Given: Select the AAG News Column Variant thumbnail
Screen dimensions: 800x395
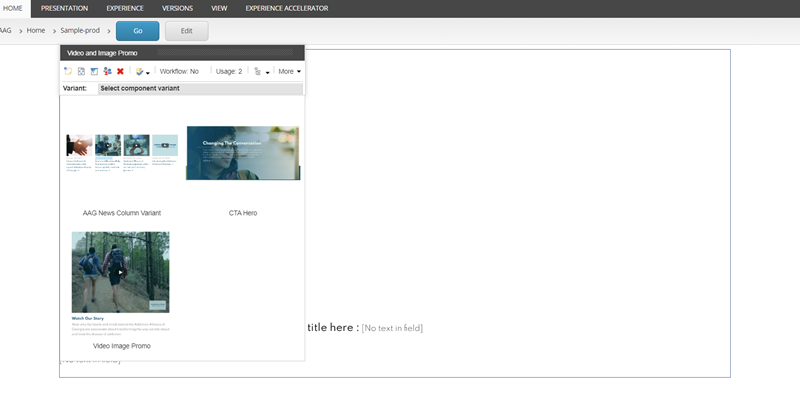Looking at the screenshot, I should tap(122, 153).
